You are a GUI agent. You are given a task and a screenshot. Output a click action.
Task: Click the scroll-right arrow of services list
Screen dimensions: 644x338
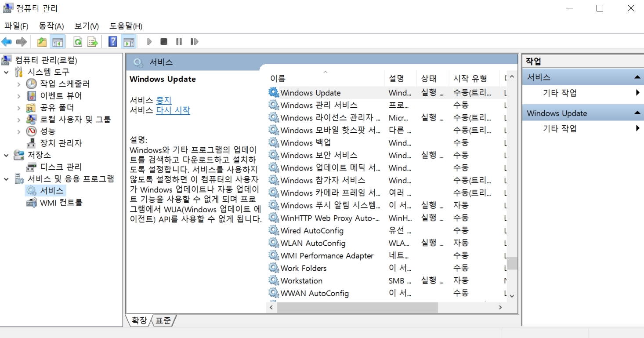[x=500, y=308]
